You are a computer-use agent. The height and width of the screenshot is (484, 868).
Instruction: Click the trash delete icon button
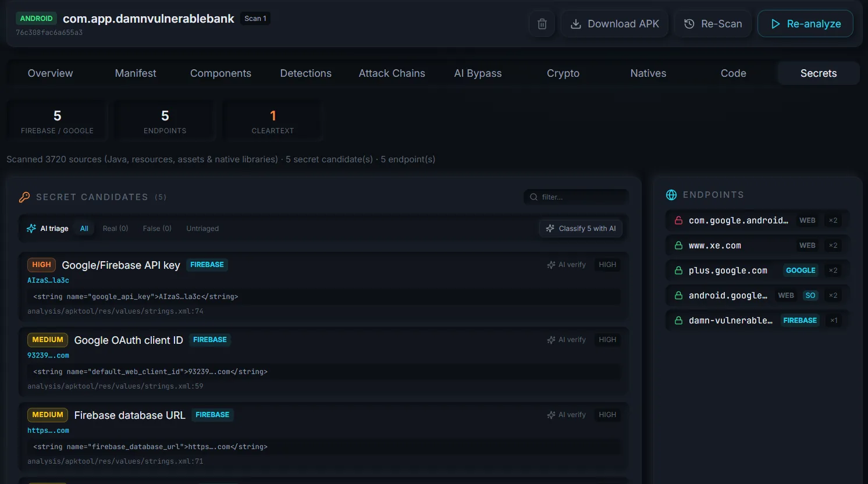click(542, 24)
